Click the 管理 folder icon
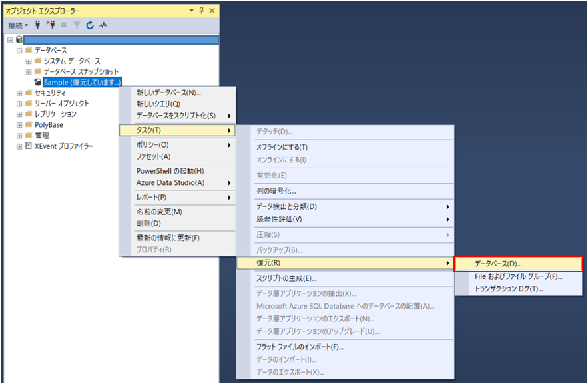Viewport: 588px width, 384px height. click(29, 135)
